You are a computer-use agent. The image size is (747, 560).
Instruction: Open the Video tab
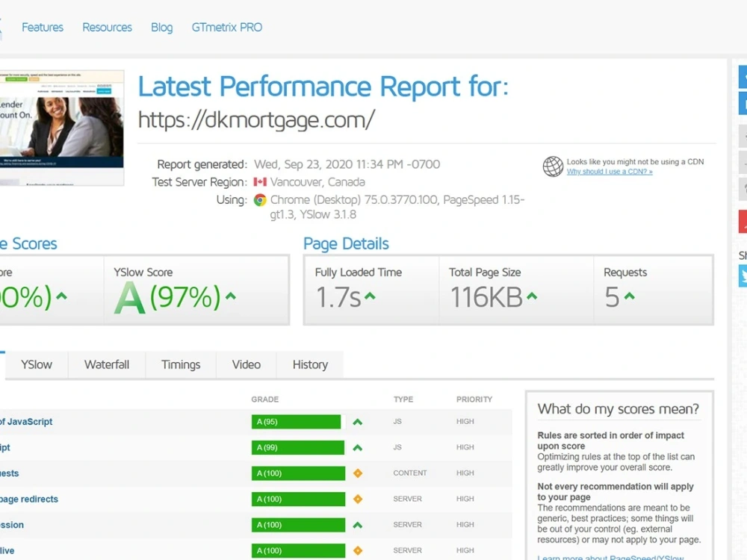tap(247, 365)
